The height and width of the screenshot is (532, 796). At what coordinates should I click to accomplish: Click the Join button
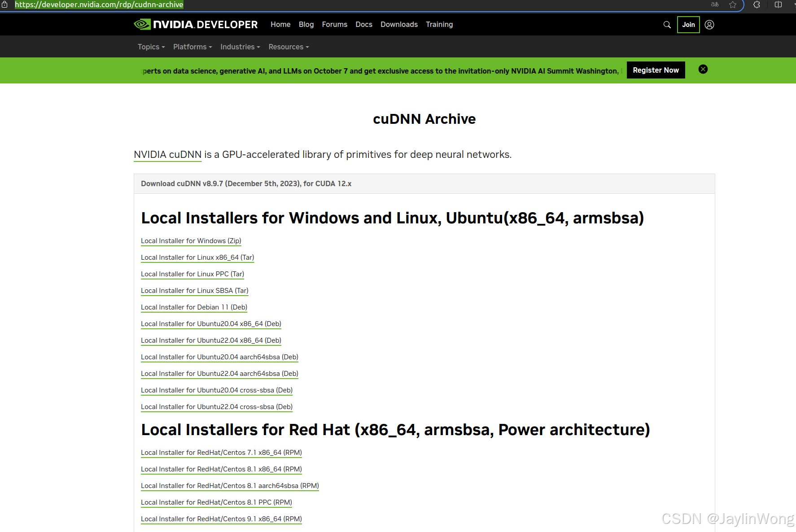coord(688,25)
